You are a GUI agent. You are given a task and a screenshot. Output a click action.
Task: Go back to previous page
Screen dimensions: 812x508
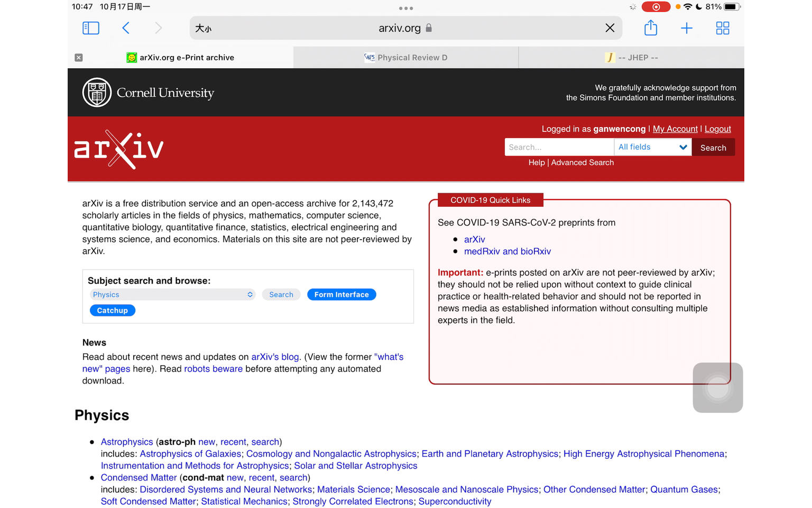126,28
